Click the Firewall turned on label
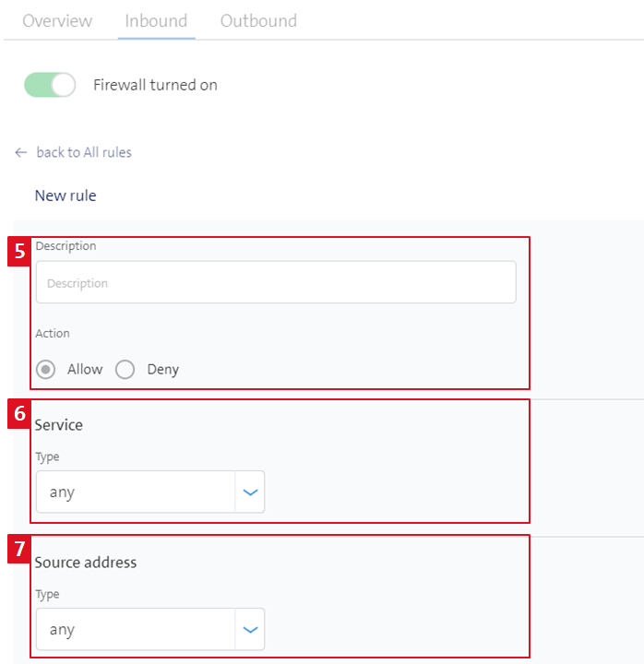This screenshot has width=644, height=664. point(156,85)
